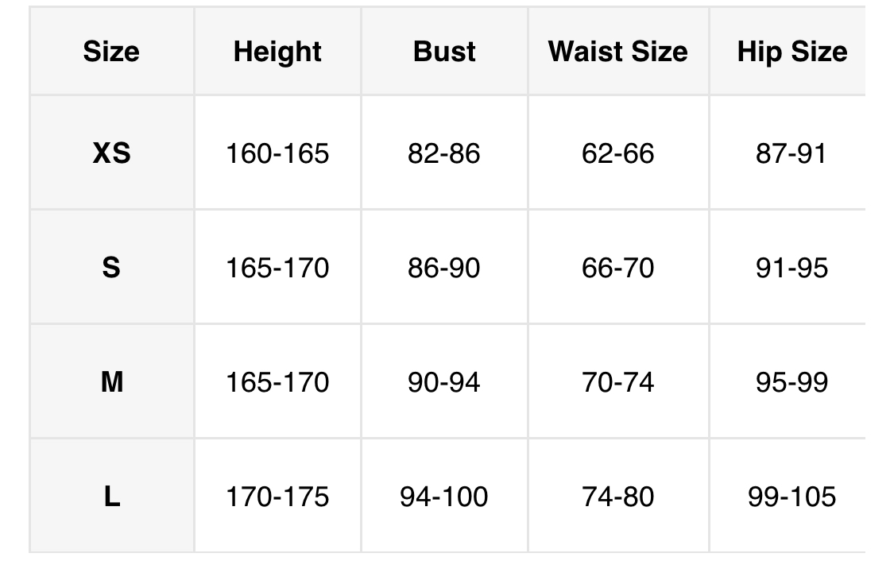The width and height of the screenshot is (894, 588).
Task: Select the S size row label
Action: pos(111,268)
